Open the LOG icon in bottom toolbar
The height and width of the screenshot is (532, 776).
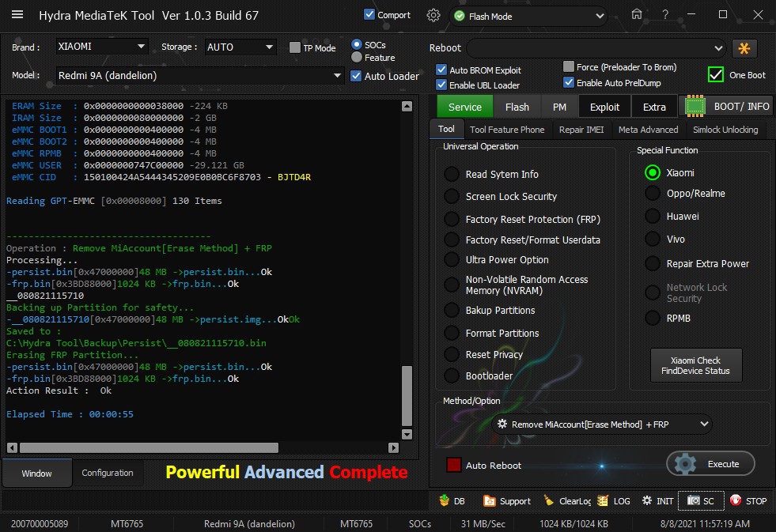(602, 501)
